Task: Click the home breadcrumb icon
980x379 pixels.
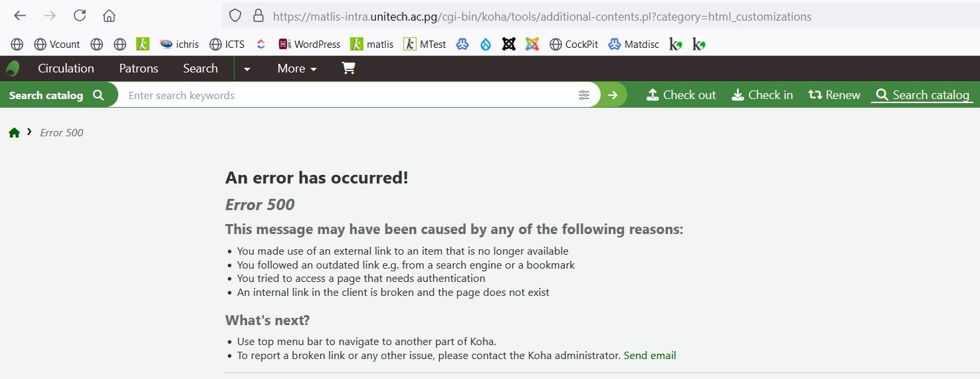Action: point(14,133)
